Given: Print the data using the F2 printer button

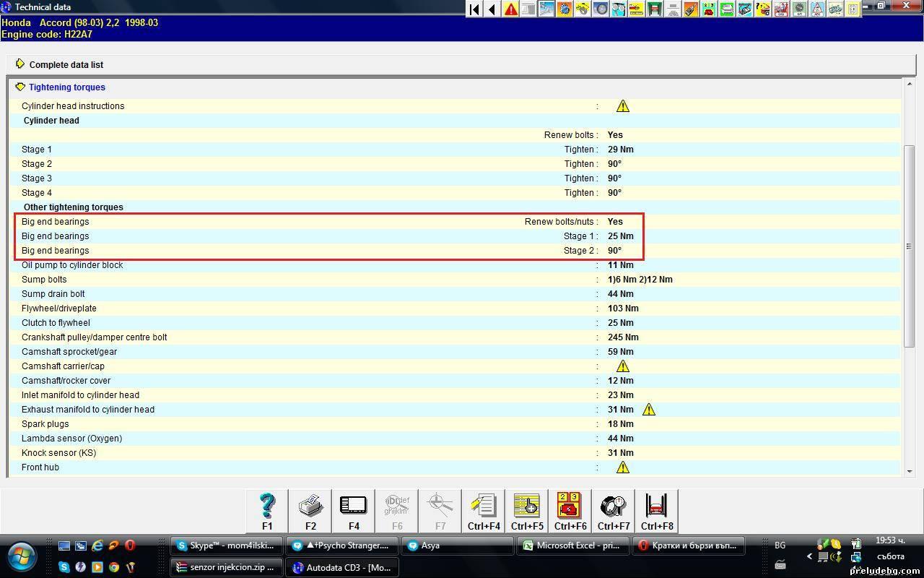Looking at the screenshot, I should (x=310, y=511).
